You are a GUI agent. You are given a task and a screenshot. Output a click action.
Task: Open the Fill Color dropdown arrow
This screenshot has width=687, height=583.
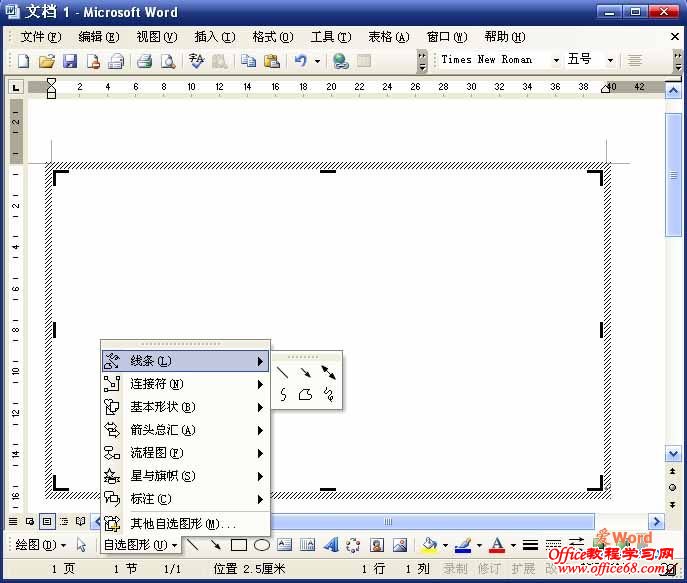446,545
